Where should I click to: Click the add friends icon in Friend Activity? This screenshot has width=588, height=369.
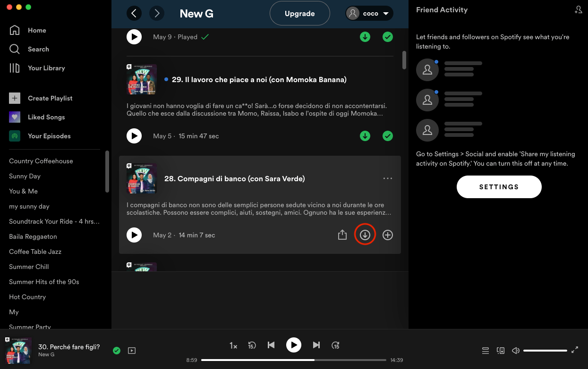click(578, 10)
